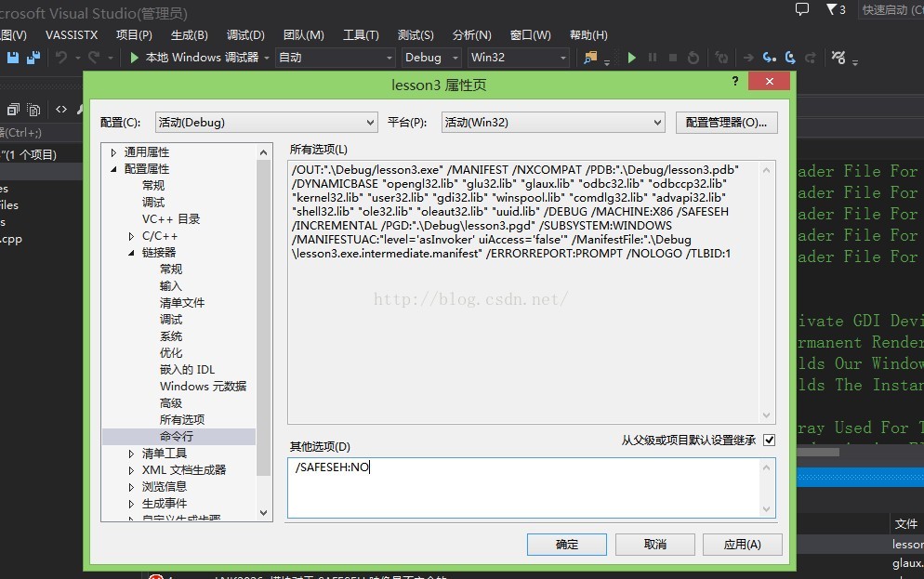Expand the 浏览信息 tree node
The image size is (924, 579).
coord(131,487)
